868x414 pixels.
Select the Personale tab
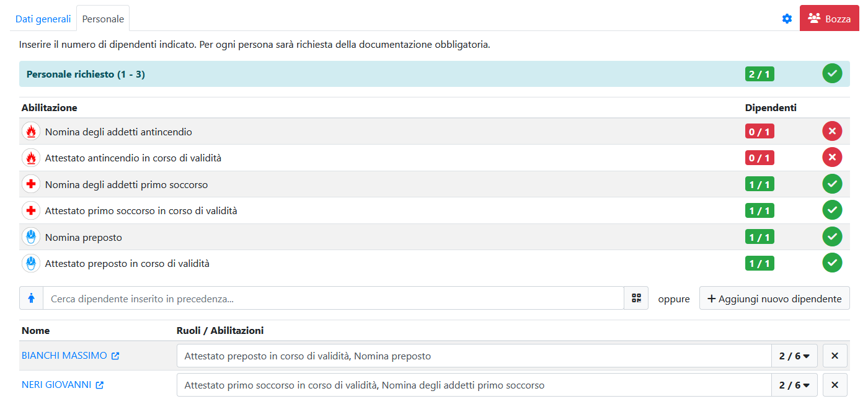[103, 19]
